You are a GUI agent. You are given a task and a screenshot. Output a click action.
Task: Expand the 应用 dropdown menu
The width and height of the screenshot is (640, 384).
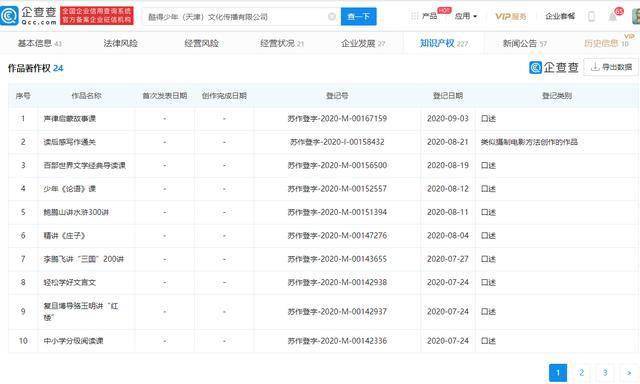(x=466, y=16)
